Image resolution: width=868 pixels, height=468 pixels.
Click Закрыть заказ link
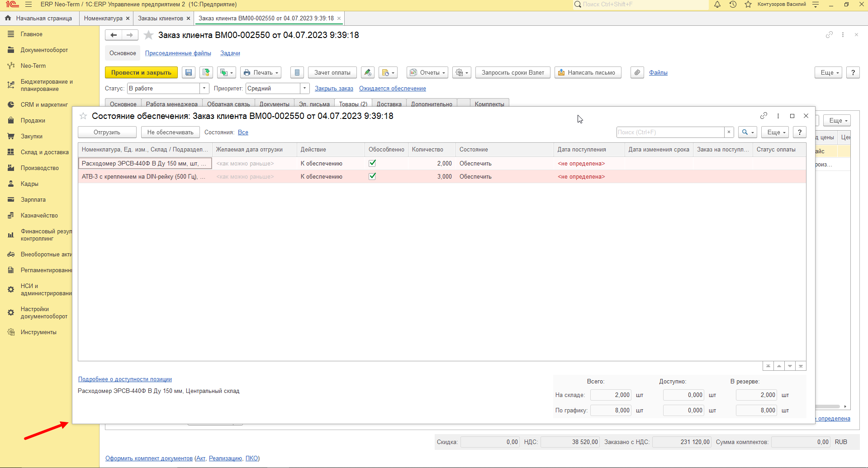click(x=334, y=88)
